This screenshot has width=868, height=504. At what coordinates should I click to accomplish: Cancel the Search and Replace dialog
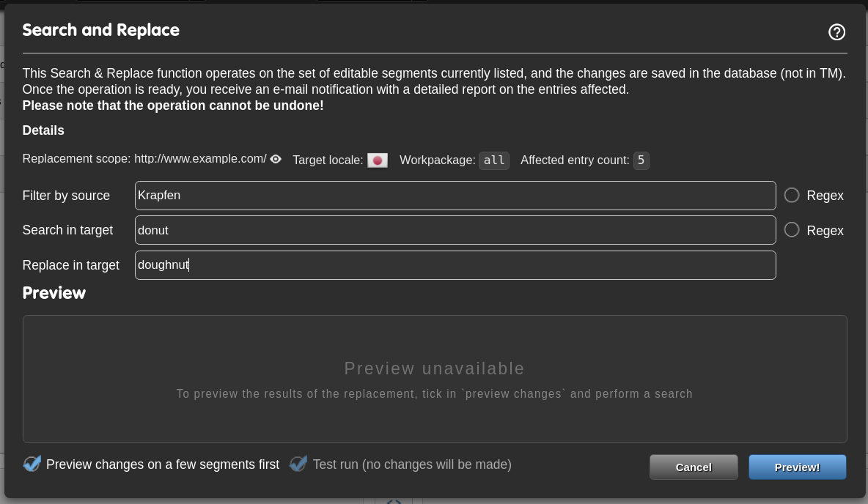coord(694,467)
